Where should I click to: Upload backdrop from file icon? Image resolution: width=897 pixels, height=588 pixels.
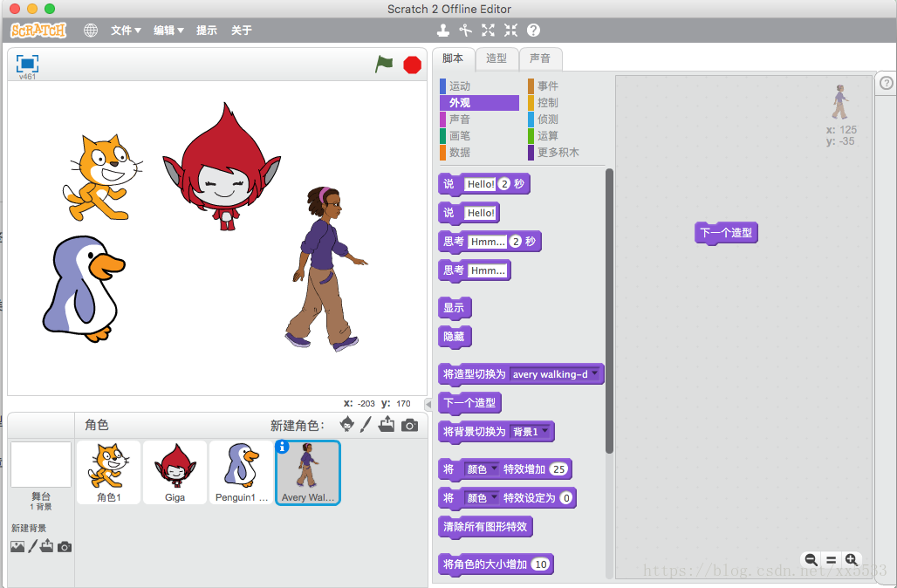pos(47,546)
